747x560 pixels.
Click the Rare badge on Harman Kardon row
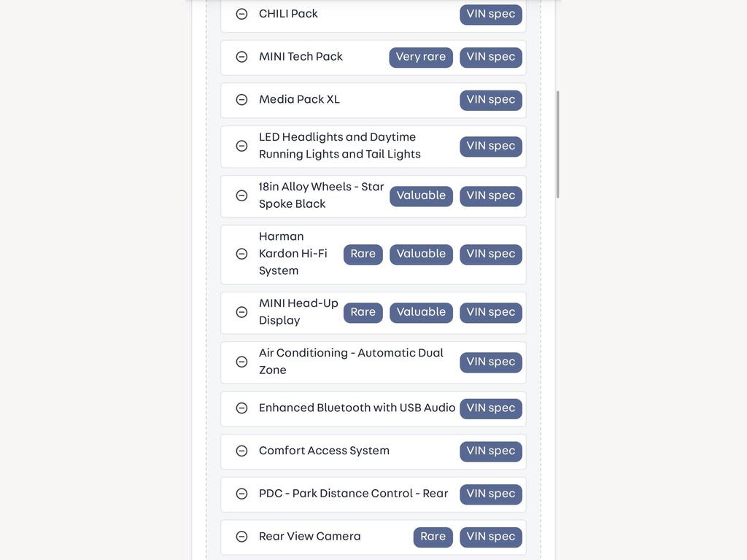pyautogui.click(x=363, y=254)
